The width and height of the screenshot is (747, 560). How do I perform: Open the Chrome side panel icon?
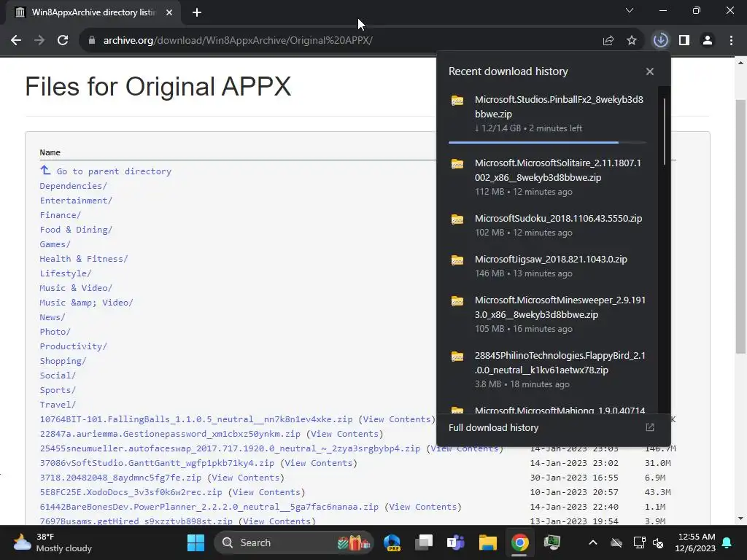point(684,40)
